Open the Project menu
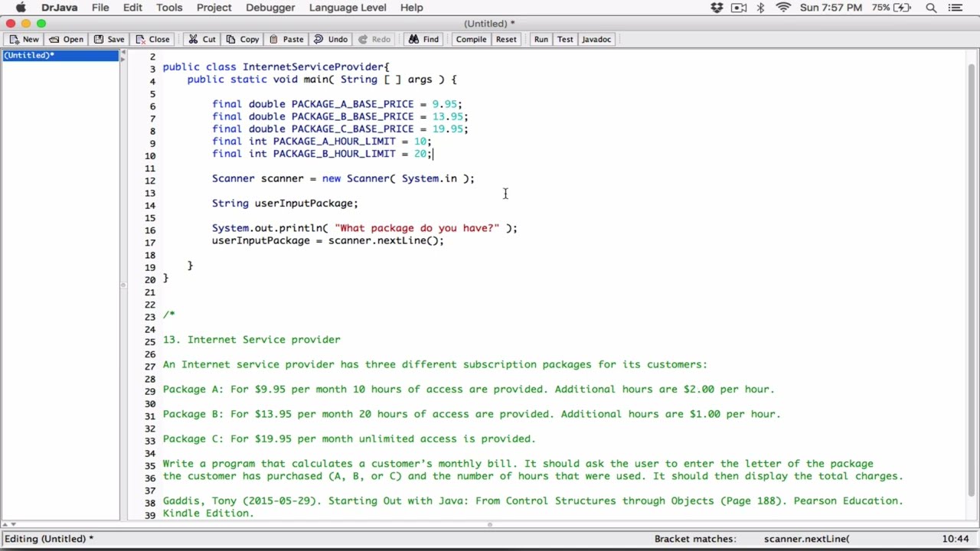The image size is (980, 551). pyautogui.click(x=214, y=8)
